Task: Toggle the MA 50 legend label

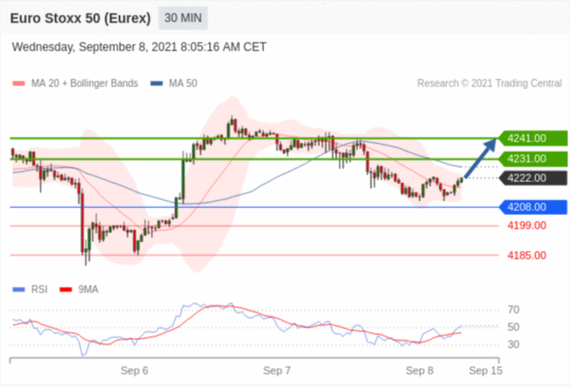Action: click(183, 83)
